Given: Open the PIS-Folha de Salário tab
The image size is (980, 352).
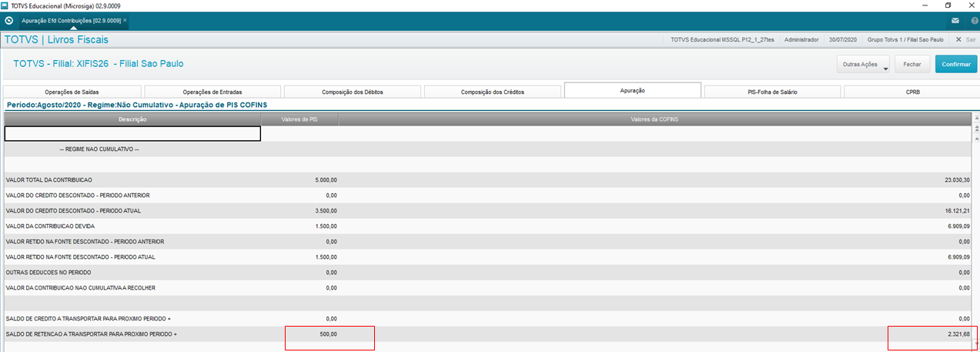Looking at the screenshot, I should [773, 92].
